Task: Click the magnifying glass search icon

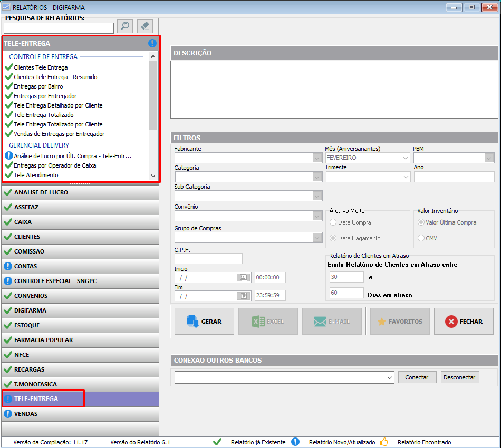Action: coord(124,26)
